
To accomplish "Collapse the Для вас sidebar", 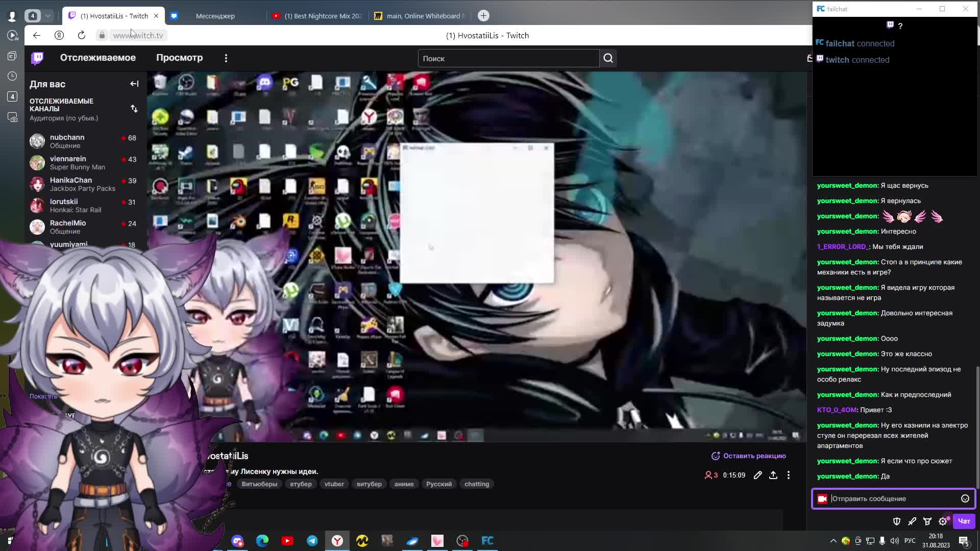I will pyautogui.click(x=134, y=84).
